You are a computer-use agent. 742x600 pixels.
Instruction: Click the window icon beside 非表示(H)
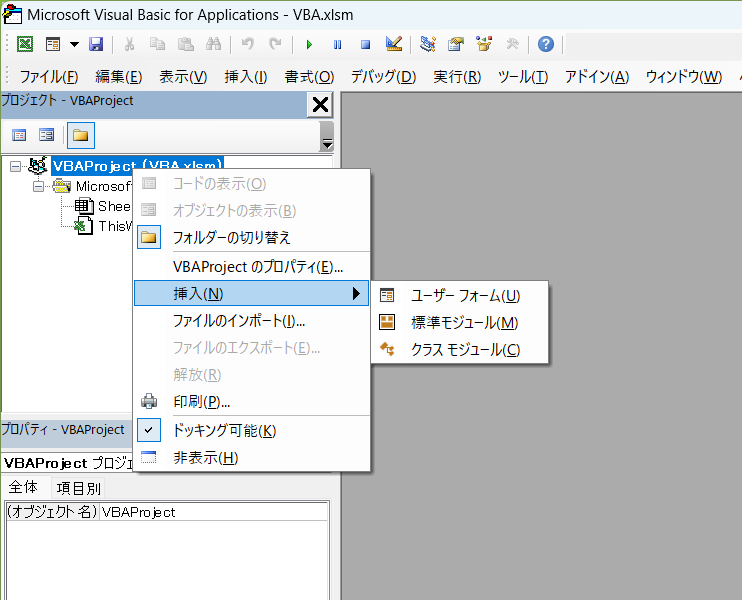(x=149, y=458)
